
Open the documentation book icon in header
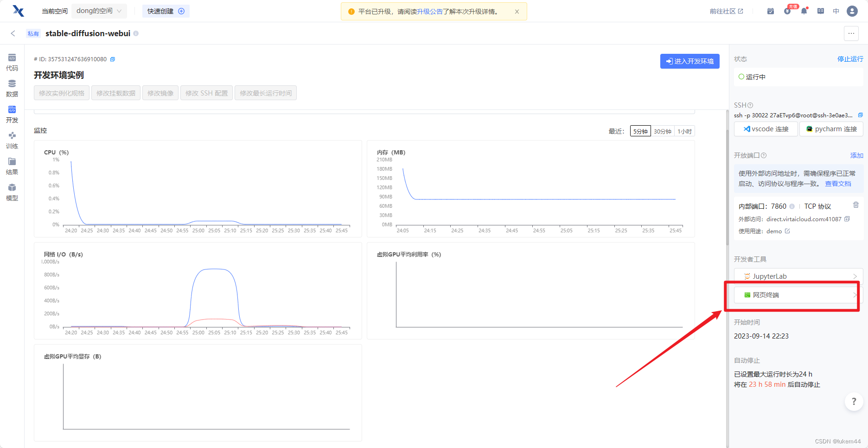[821, 11]
